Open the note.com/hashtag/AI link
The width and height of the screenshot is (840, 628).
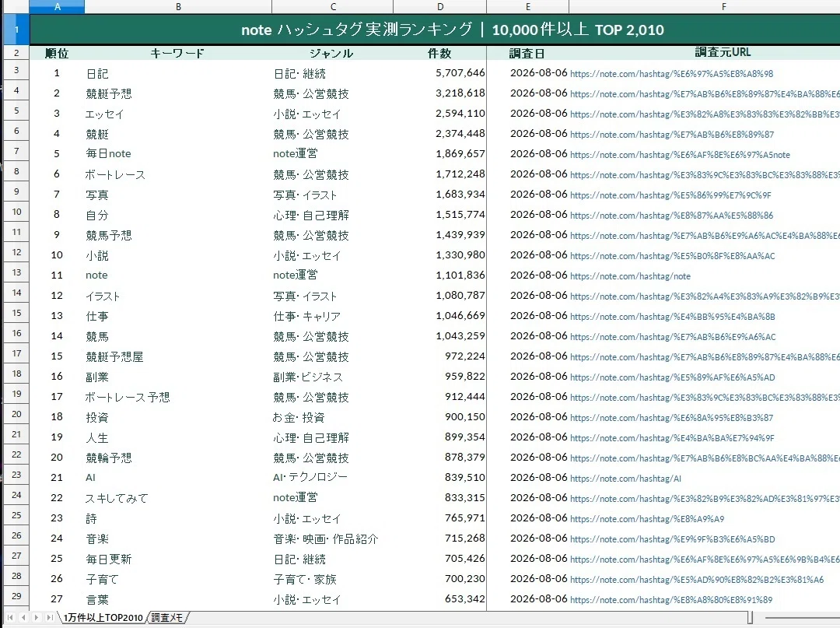(625, 479)
